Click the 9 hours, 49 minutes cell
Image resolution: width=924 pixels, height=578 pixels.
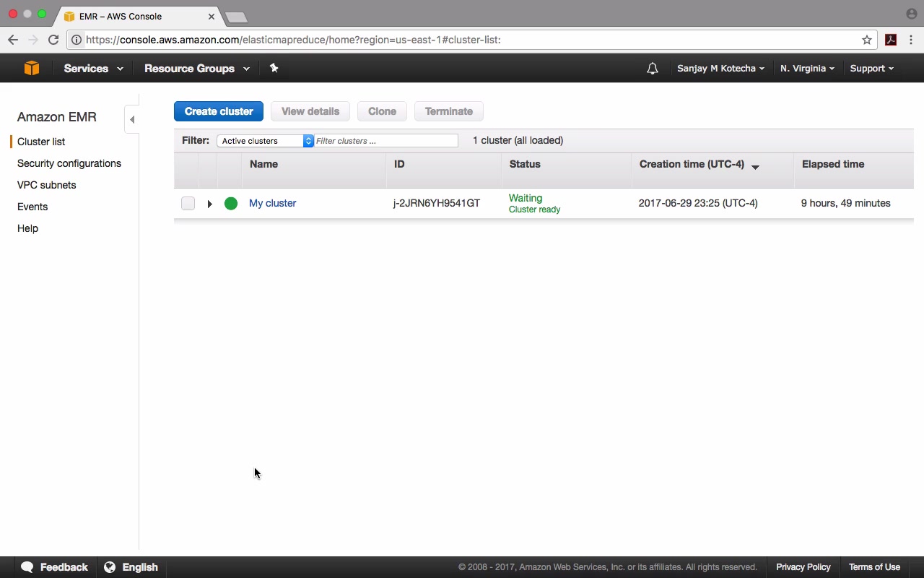click(x=846, y=203)
